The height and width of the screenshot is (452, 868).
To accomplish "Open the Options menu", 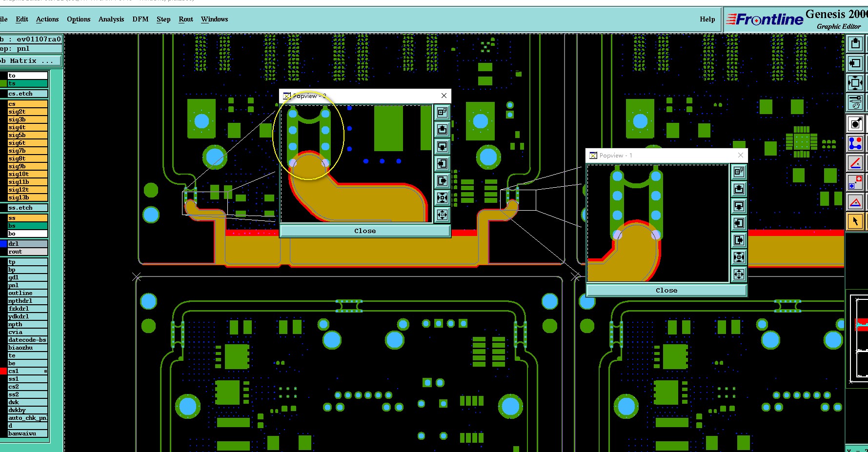I will tap(79, 20).
